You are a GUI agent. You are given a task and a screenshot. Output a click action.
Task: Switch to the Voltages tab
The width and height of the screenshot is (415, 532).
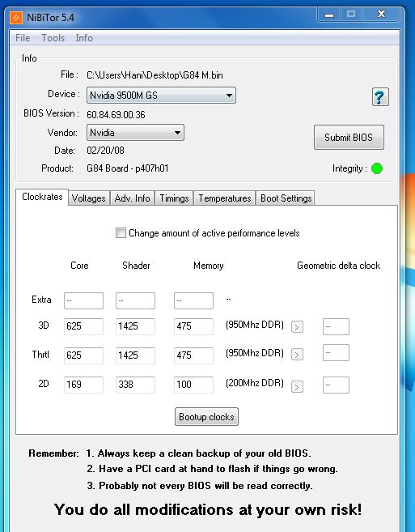(x=89, y=198)
